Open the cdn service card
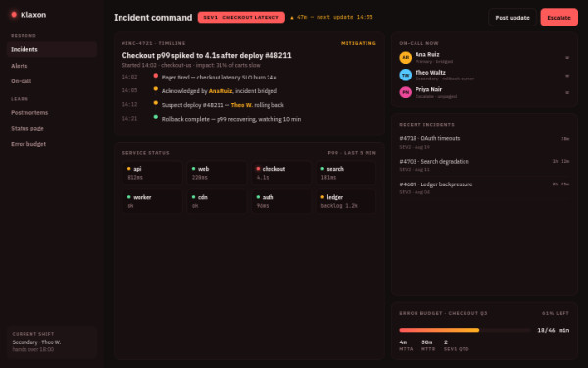The height and width of the screenshot is (368, 588). click(x=217, y=201)
